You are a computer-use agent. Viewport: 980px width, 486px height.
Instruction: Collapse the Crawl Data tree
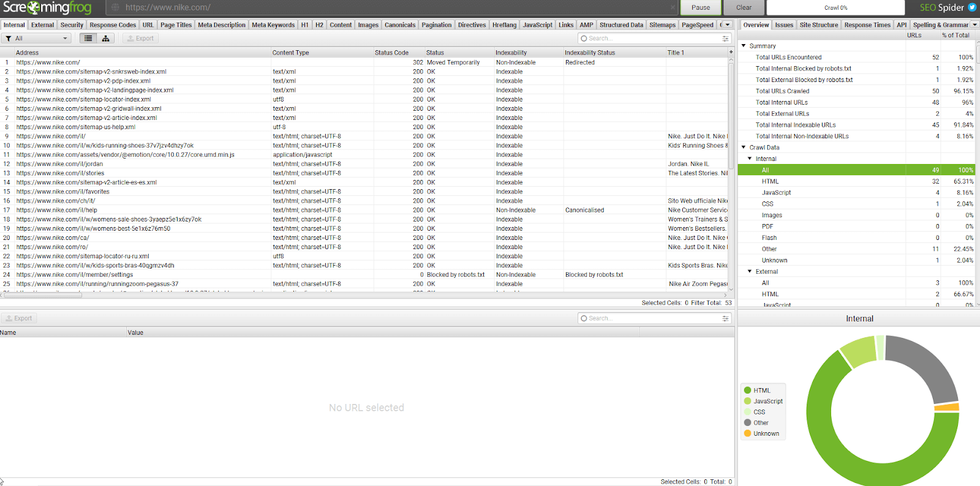tap(744, 148)
